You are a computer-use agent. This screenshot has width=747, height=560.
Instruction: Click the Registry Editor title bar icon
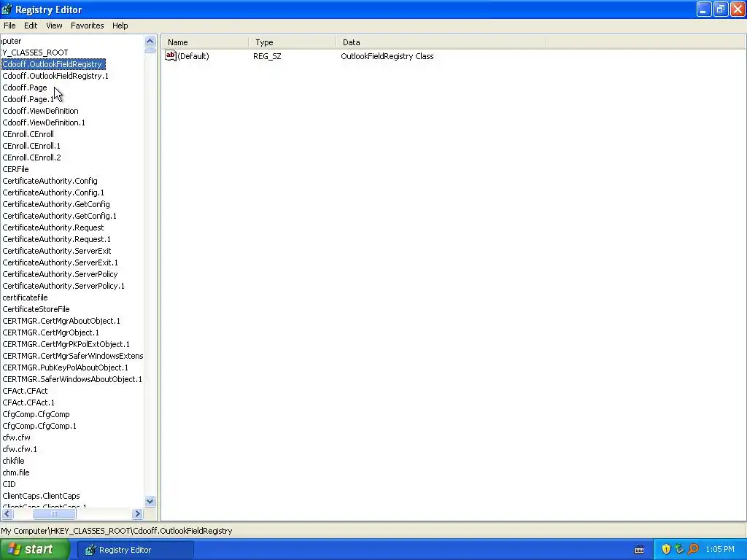(x=7, y=9)
